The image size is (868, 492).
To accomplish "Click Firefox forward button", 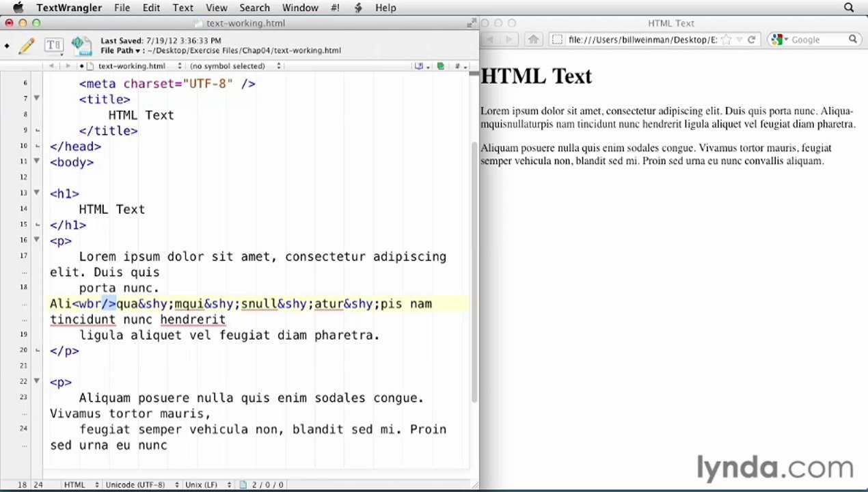I will click(508, 40).
